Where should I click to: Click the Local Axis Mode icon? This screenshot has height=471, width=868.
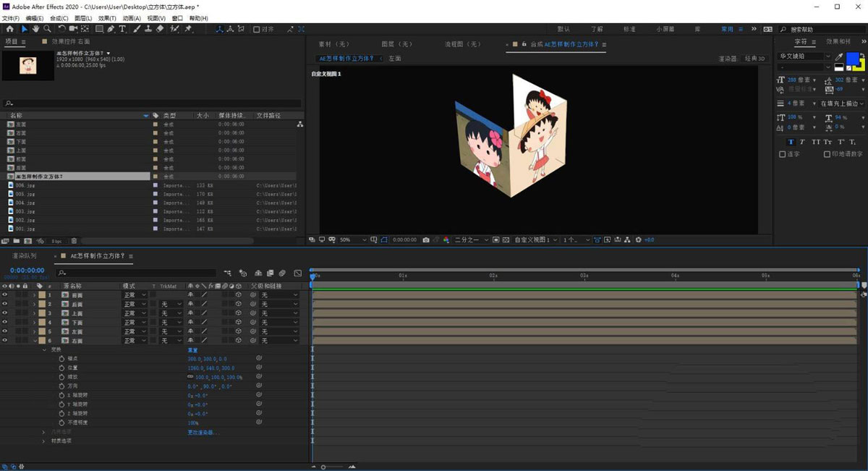pyautogui.click(x=219, y=29)
